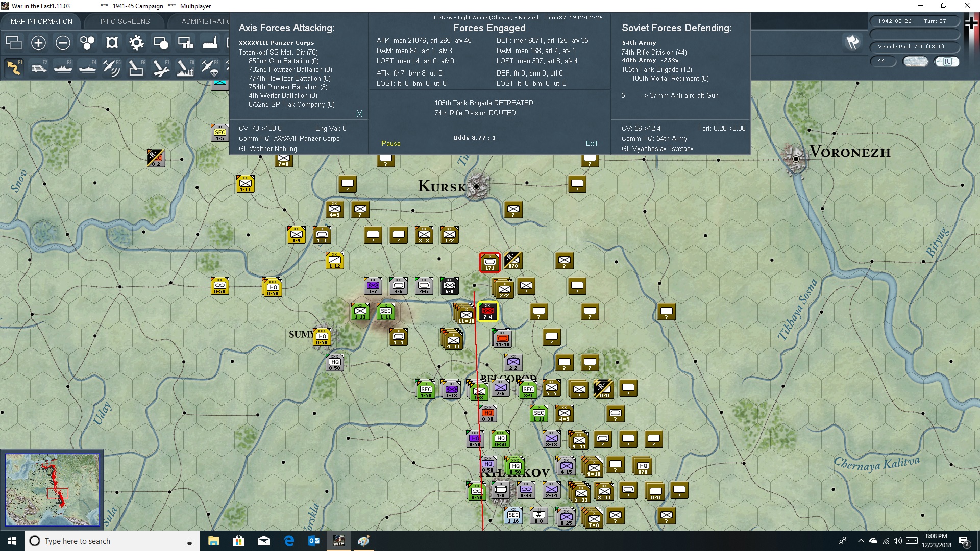This screenshot has height=551, width=980.
Task: Select the F1 move mode arrow
Action: click(14, 68)
